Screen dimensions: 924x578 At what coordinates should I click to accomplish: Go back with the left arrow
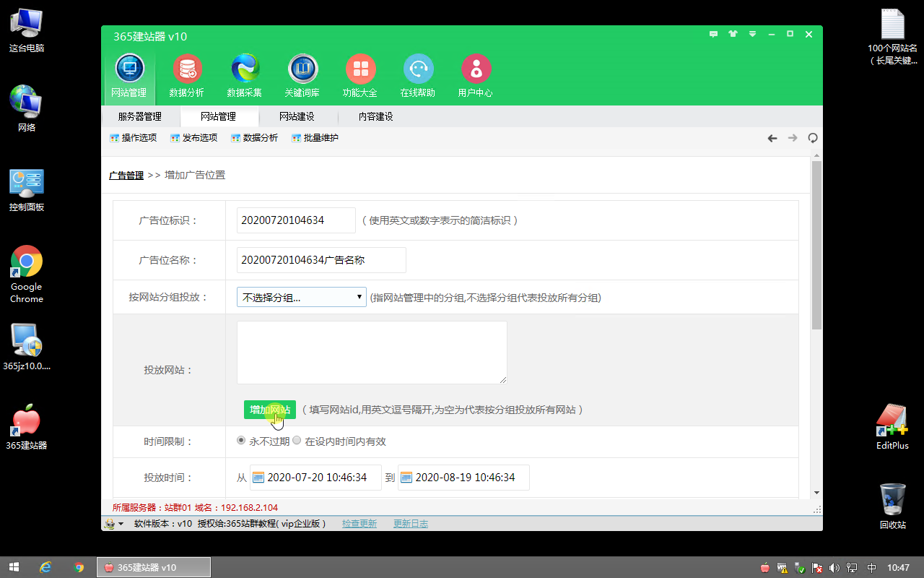pyautogui.click(x=772, y=138)
